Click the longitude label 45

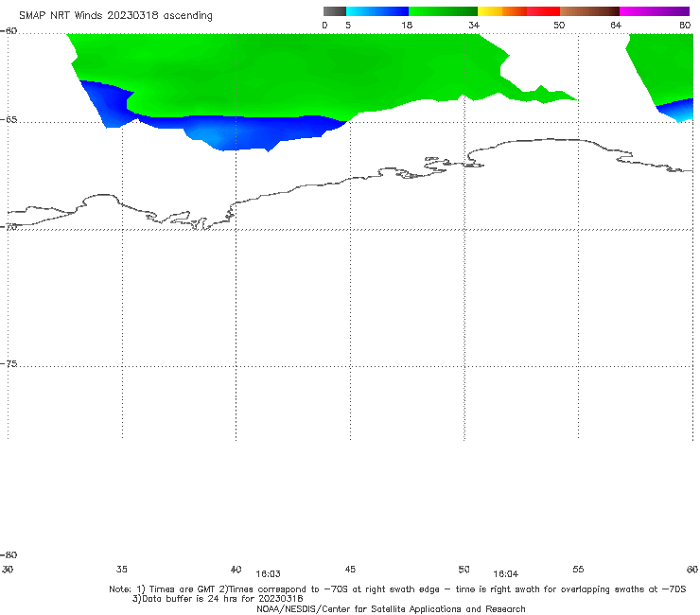350,569
